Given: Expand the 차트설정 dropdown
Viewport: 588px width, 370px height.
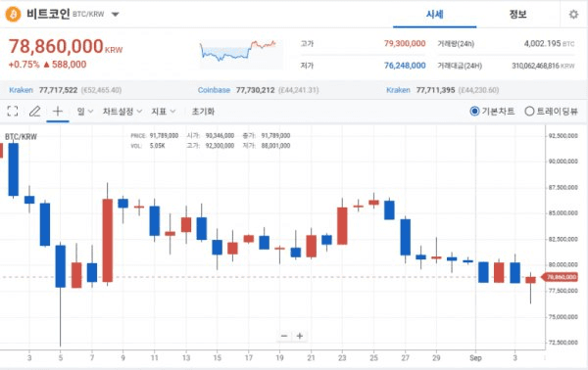Looking at the screenshot, I should 122,112.
